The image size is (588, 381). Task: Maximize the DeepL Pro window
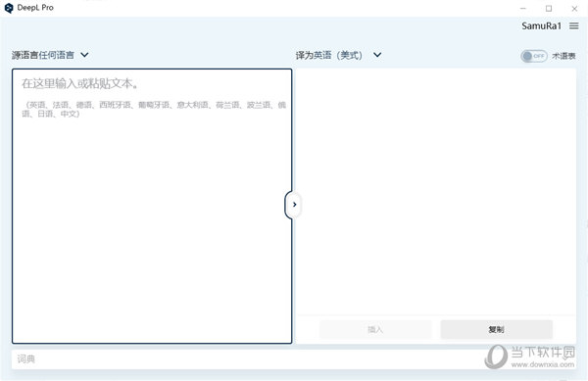pos(549,8)
